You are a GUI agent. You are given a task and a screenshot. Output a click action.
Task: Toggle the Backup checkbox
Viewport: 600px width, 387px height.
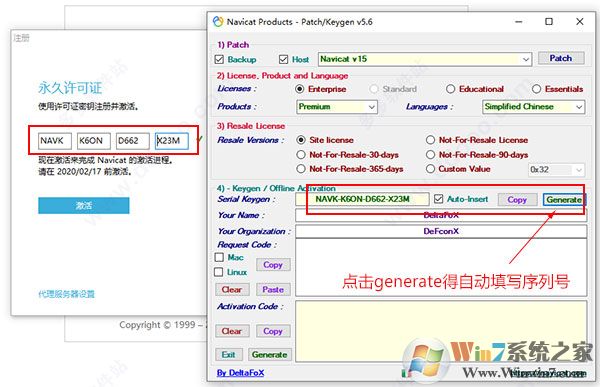[219, 59]
